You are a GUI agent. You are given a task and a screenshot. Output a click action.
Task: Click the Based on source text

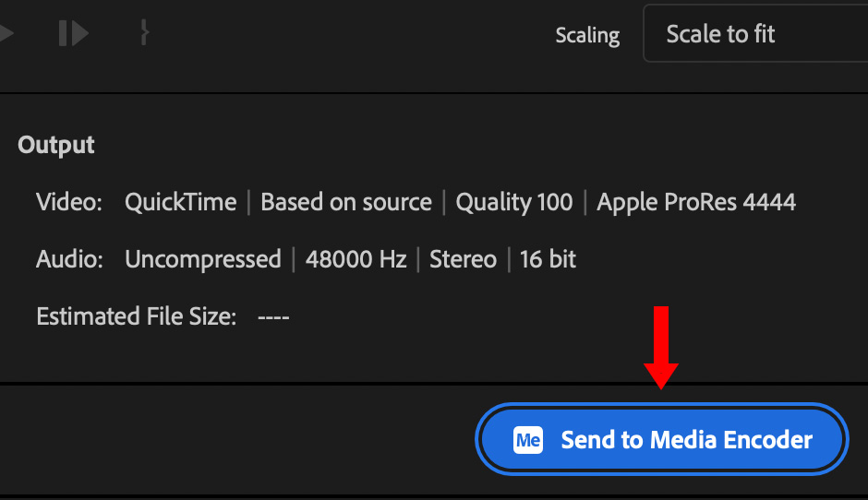coord(346,202)
